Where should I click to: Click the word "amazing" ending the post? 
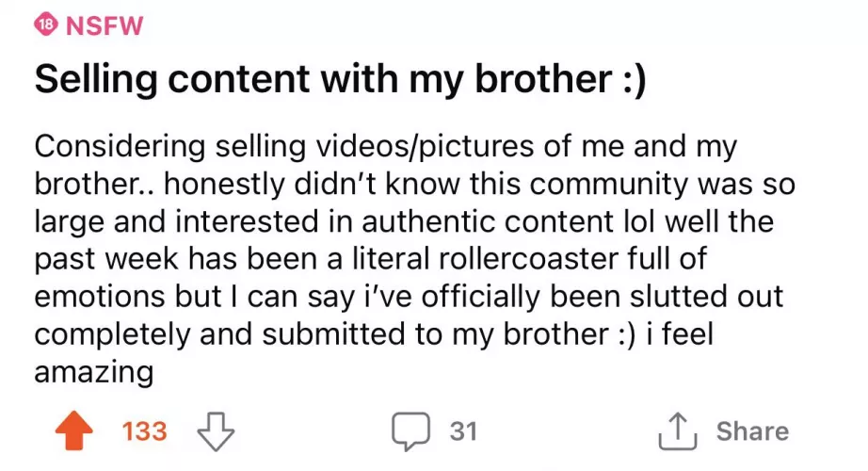[93, 371]
